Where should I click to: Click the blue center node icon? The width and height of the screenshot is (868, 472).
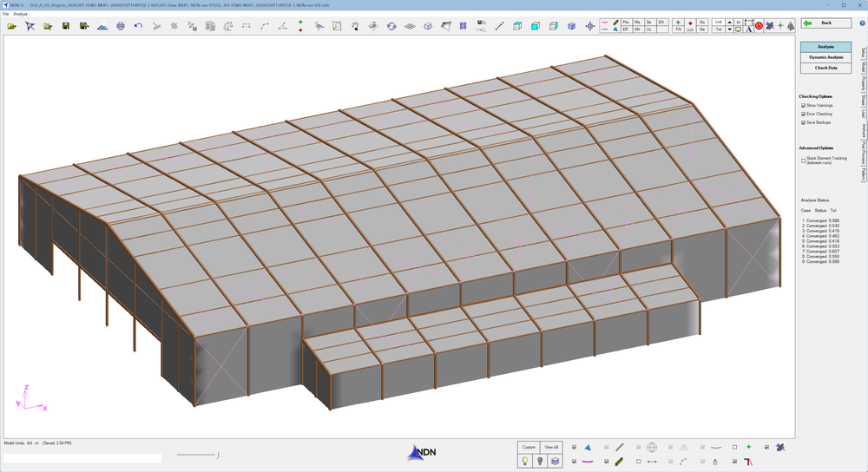[x=590, y=26]
